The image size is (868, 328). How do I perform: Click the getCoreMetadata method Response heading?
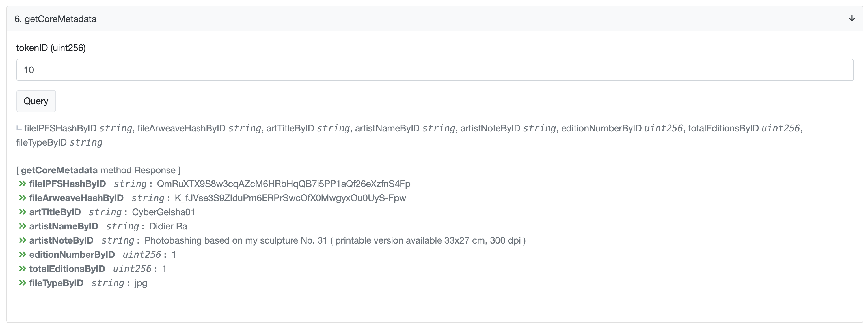[x=98, y=170]
